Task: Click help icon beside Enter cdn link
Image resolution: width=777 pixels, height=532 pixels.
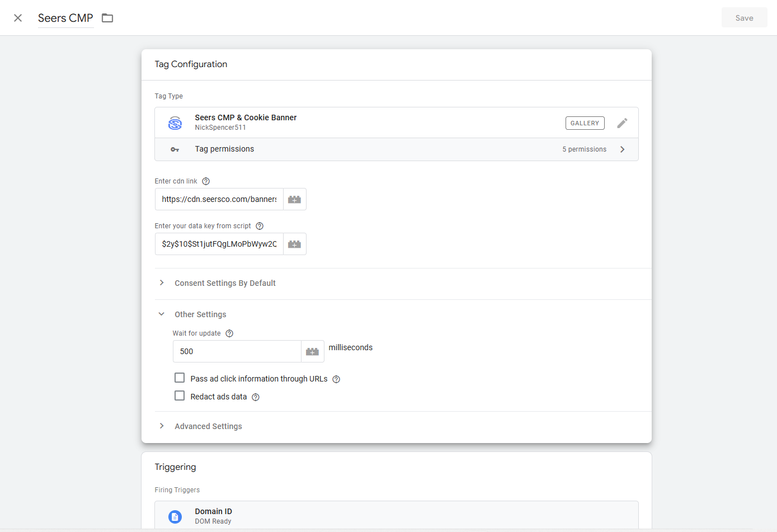Action: point(206,181)
